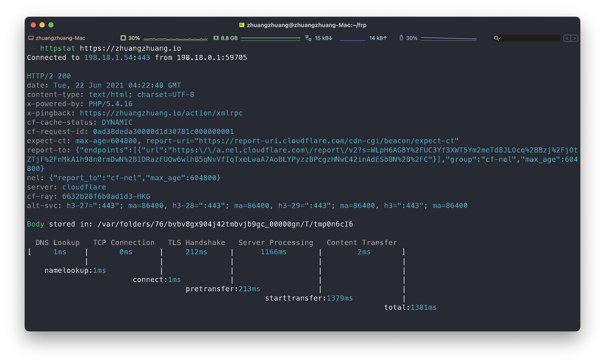Click the DYNAMIC cache status value
Image resolution: width=605 pixels, height=364 pixels.
click(x=117, y=122)
